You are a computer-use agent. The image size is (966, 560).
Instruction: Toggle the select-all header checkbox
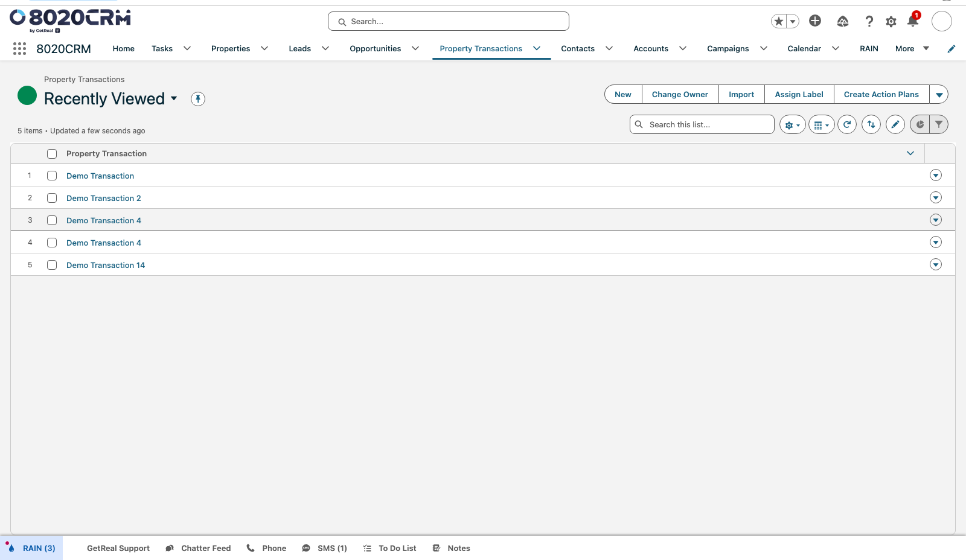(x=52, y=154)
